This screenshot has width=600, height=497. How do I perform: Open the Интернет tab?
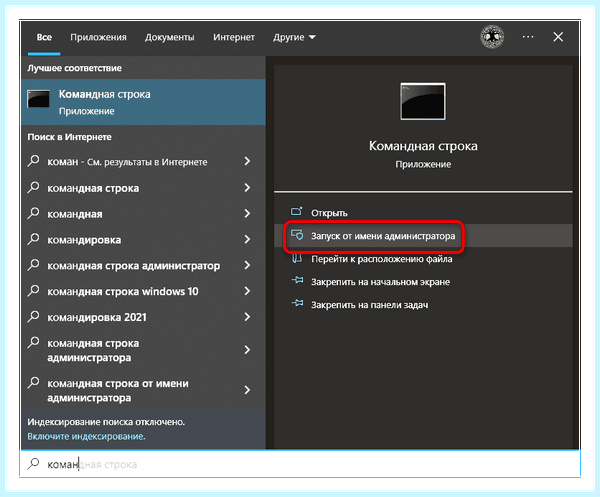click(234, 37)
